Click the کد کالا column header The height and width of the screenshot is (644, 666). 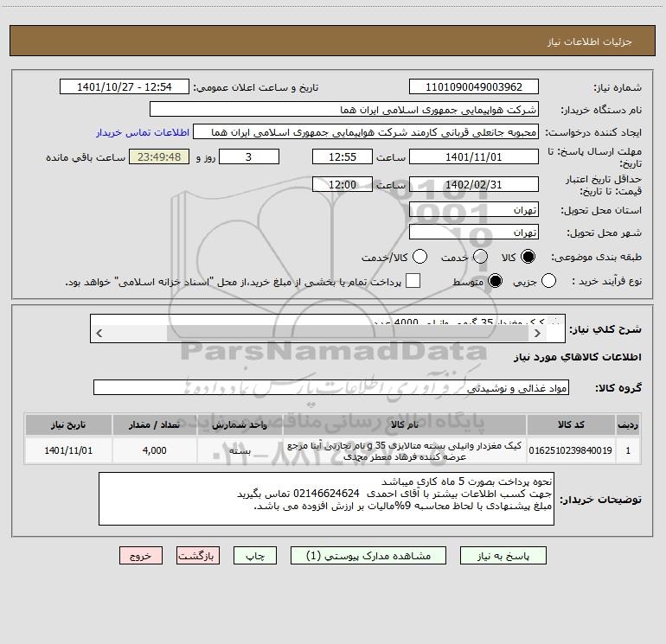(x=571, y=425)
